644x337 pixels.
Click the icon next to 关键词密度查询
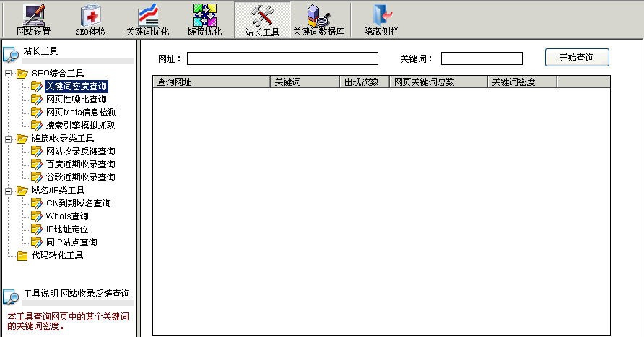37,87
